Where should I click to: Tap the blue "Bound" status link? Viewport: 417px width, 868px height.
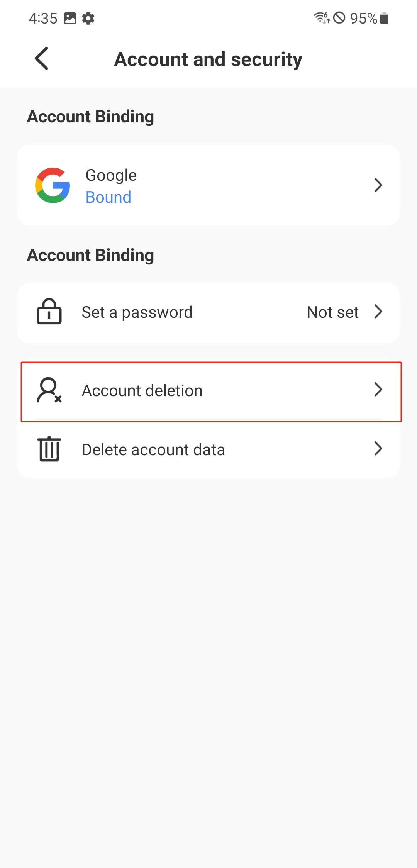(108, 197)
